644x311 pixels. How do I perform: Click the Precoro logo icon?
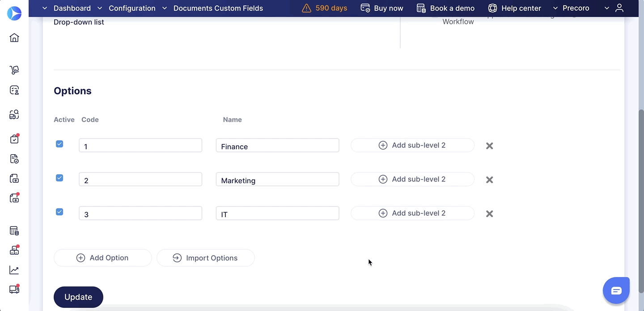point(14,13)
